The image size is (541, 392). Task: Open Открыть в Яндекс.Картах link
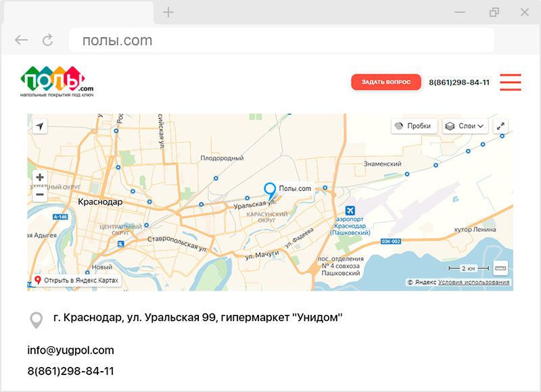point(76,280)
